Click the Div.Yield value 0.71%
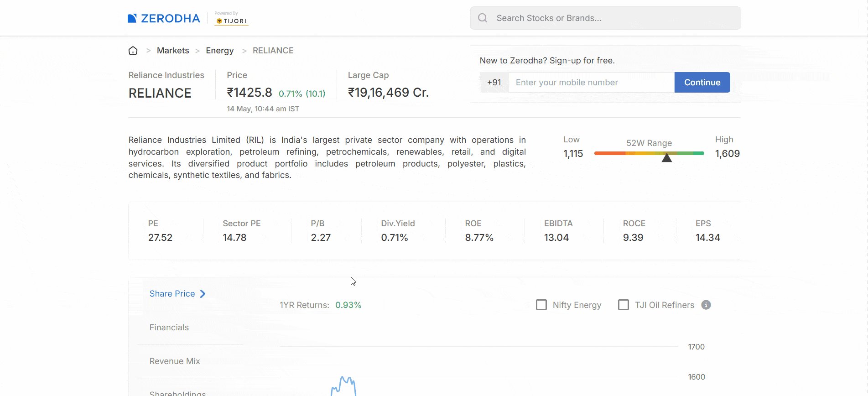Screen dimensions: 868x396 pos(395,238)
